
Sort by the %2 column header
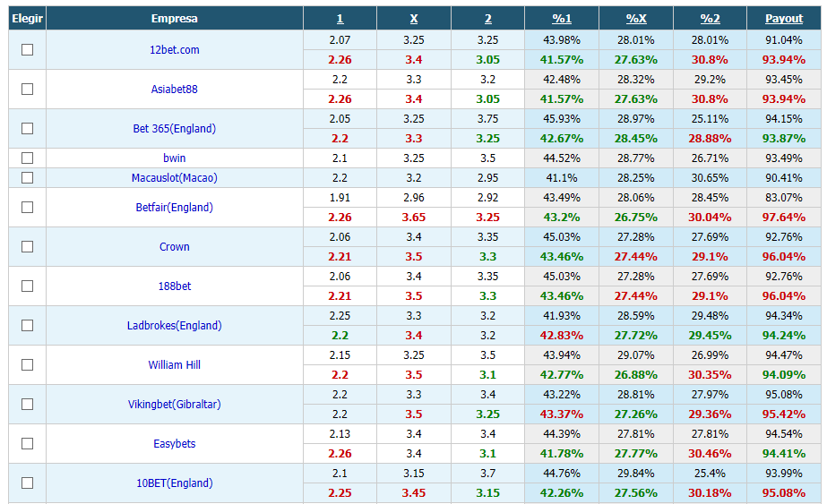point(710,19)
